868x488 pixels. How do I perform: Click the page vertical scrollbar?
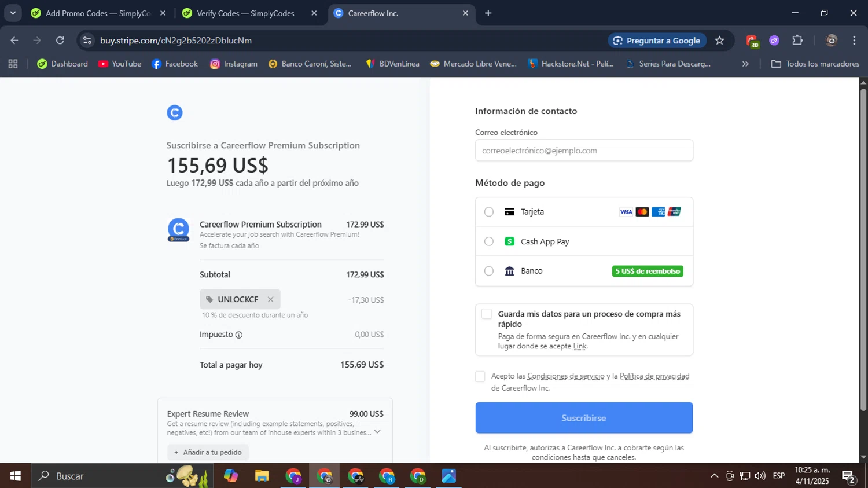863,249
